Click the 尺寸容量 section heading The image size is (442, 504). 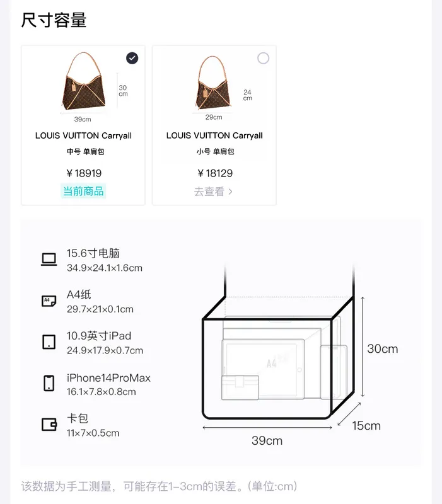(54, 20)
